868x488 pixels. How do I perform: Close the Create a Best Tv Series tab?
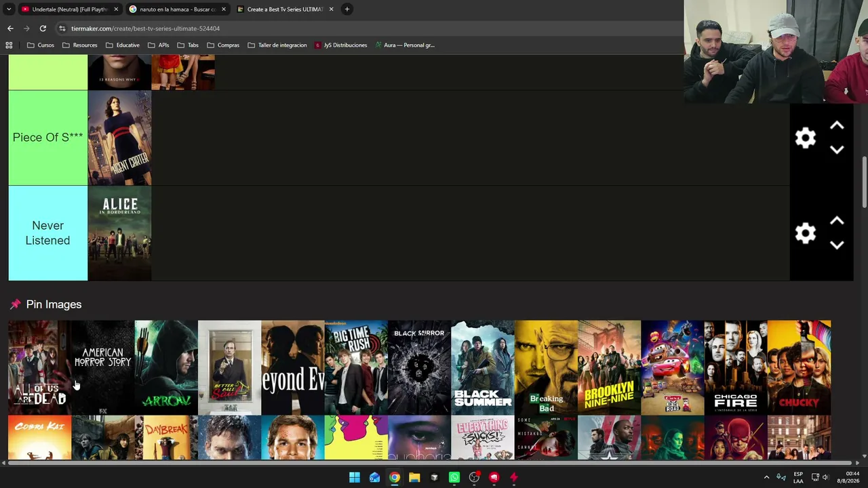pos(331,9)
